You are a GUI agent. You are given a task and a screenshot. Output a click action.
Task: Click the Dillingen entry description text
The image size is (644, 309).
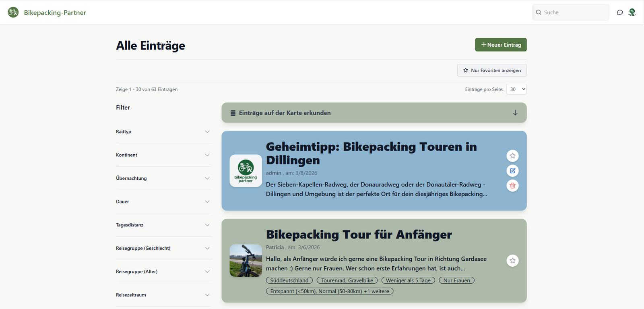pos(377,189)
